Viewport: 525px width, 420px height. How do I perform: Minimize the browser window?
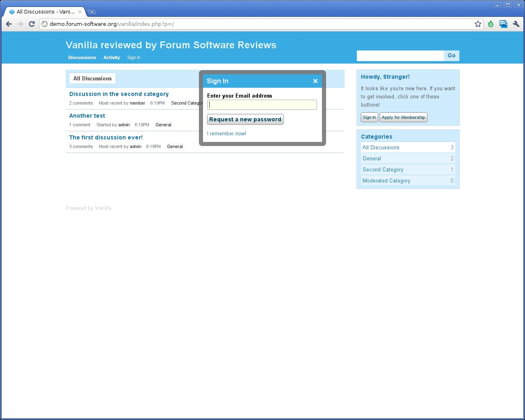pos(497,5)
